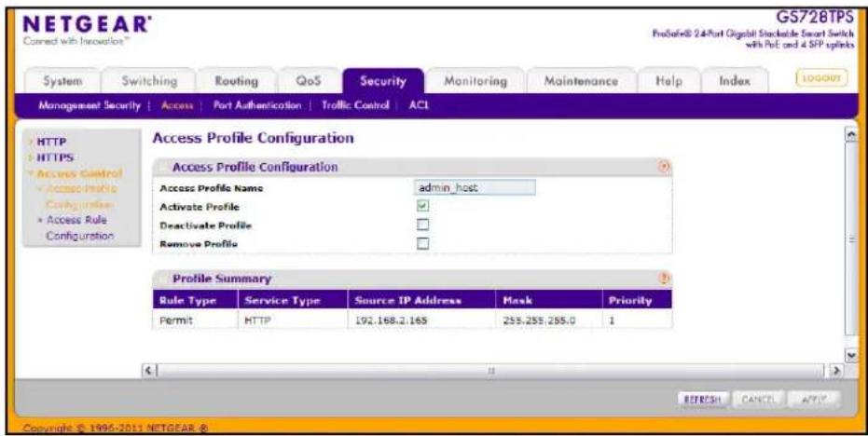Tick the Remove Profile checkbox
The image size is (868, 436).
[x=422, y=243]
